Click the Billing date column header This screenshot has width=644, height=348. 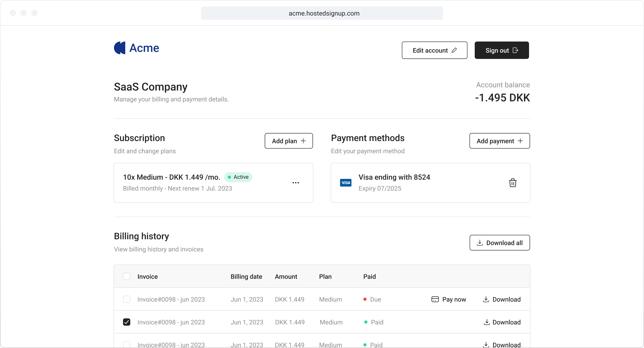(246, 277)
